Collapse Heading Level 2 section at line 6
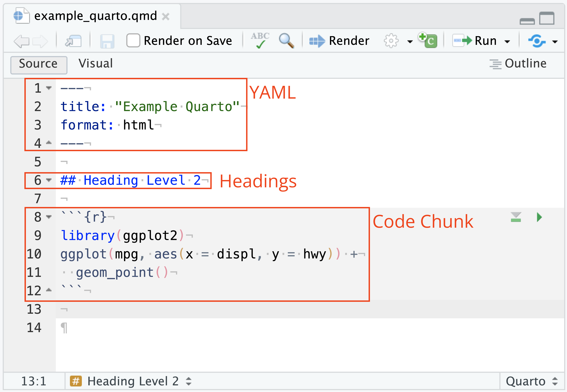Viewport: 567px width, 392px height. coord(49,180)
